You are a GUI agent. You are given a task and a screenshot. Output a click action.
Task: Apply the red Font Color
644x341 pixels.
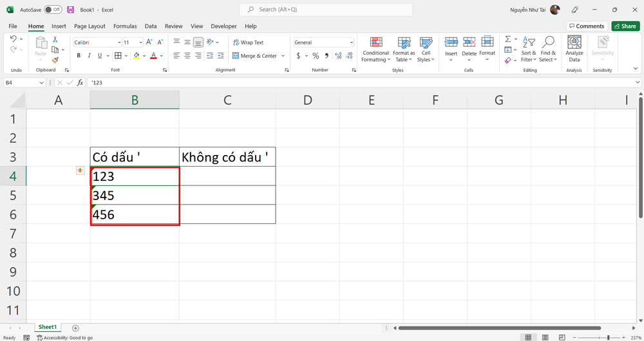tap(154, 55)
